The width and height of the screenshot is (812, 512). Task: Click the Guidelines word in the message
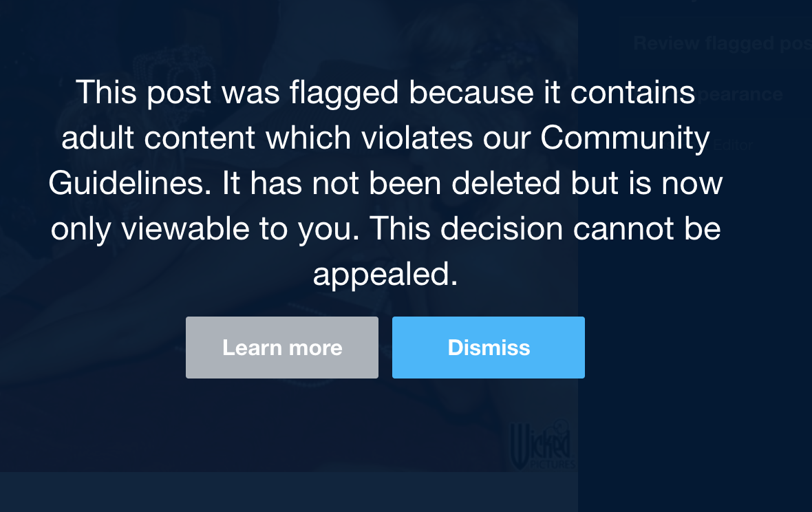click(130, 183)
